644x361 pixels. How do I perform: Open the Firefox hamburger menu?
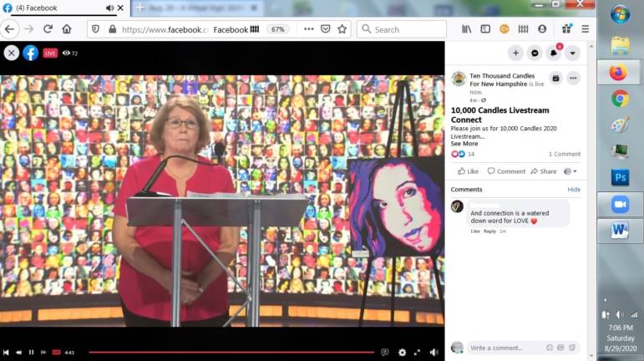585,28
